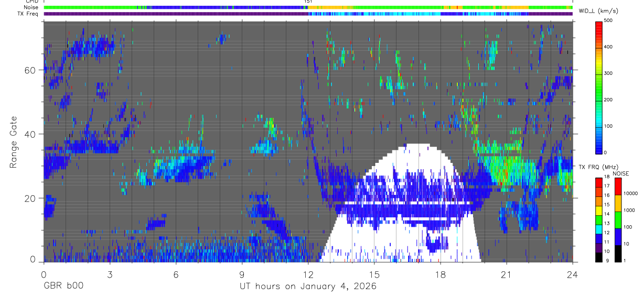Screen dimensions: 644x297
Task: Click the '3' hour tick label on x-axis
Action: coord(110,274)
